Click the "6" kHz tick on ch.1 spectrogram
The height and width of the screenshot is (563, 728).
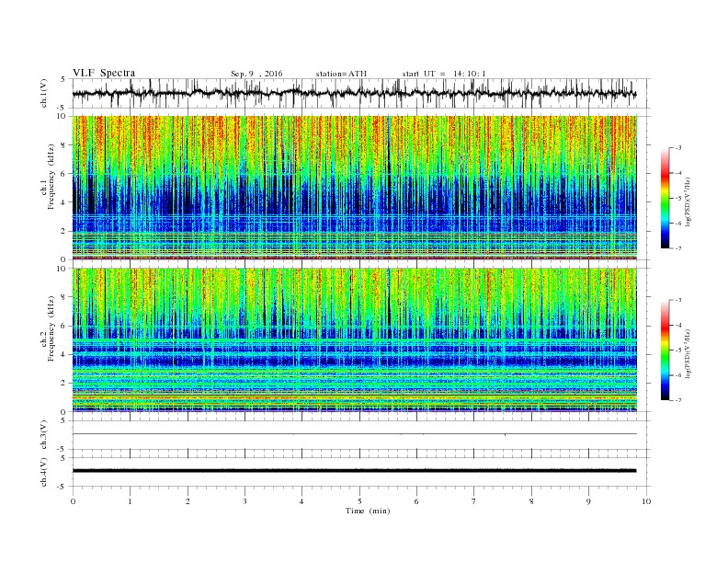coord(64,174)
